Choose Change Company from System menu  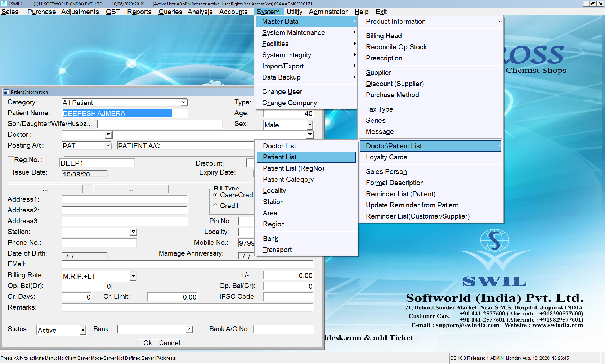point(306,103)
